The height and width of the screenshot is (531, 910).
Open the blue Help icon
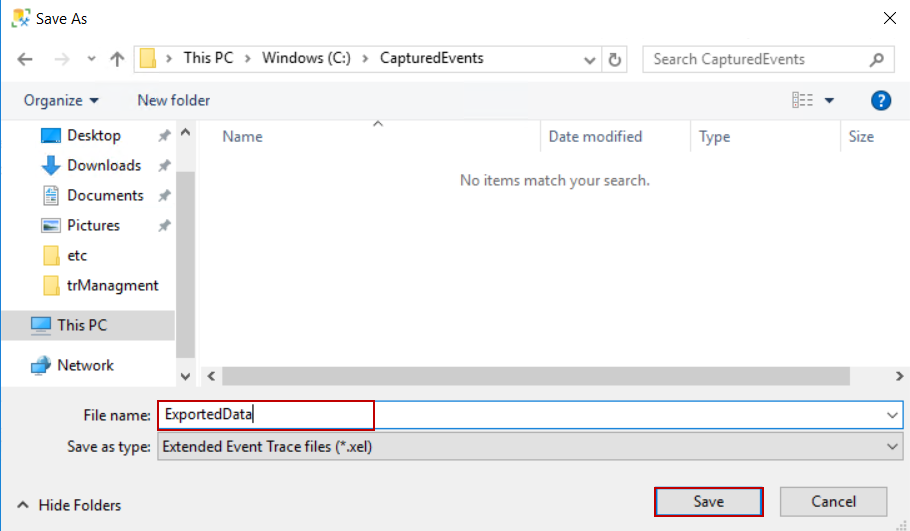point(881,100)
